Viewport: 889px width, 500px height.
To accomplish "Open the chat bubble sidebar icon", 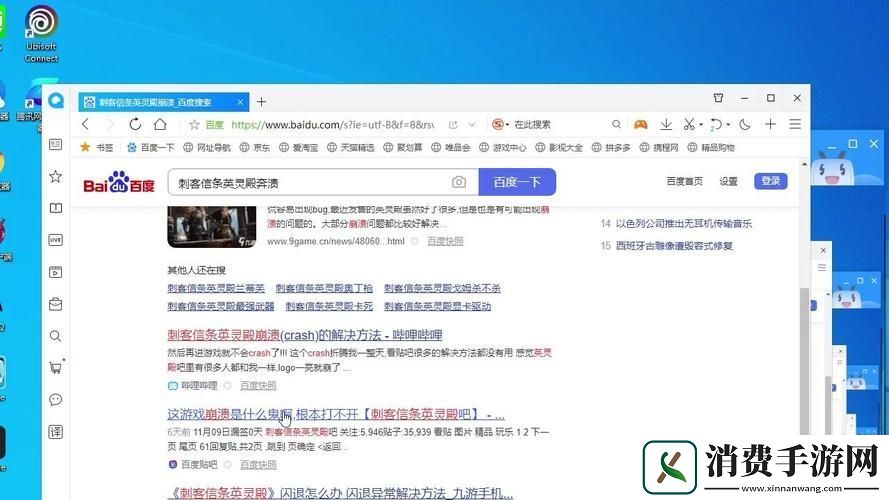I will (x=56, y=400).
